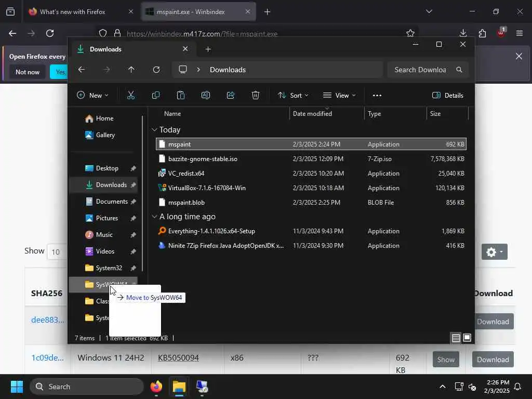The width and height of the screenshot is (532, 399).
Task: Close the Downloads Explorer tab
Action: pyautogui.click(x=185, y=49)
